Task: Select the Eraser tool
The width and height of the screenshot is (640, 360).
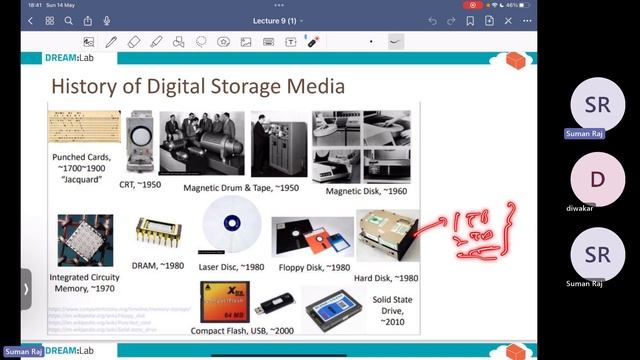Action: 134,42
